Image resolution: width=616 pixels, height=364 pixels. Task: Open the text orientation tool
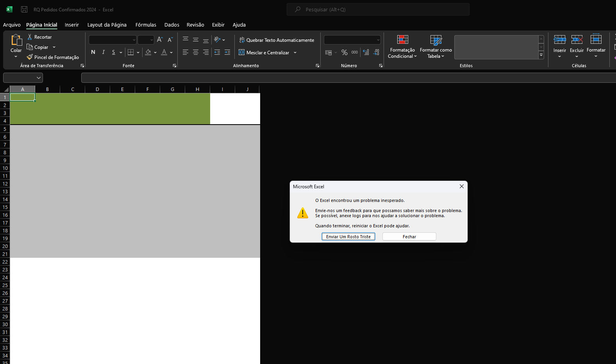tap(218, 40)
